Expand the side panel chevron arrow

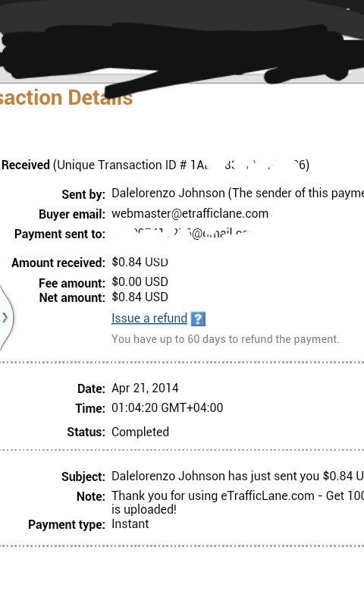[5, 318]
